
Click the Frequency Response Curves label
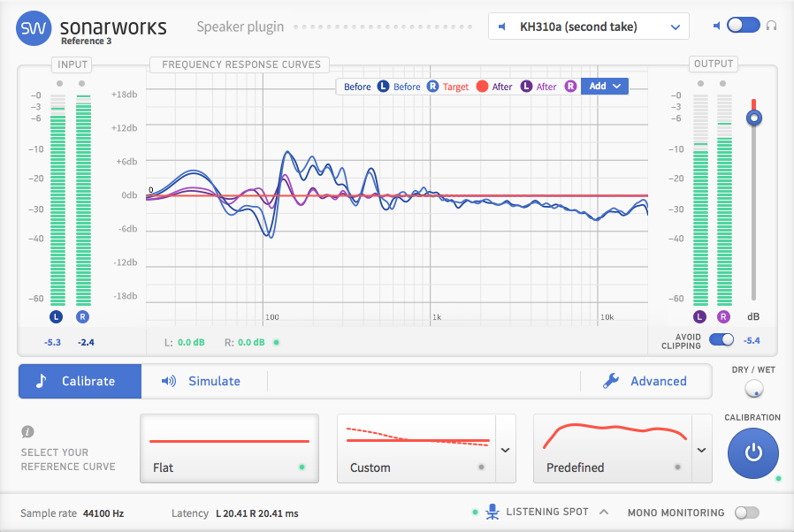pos(241,65)
